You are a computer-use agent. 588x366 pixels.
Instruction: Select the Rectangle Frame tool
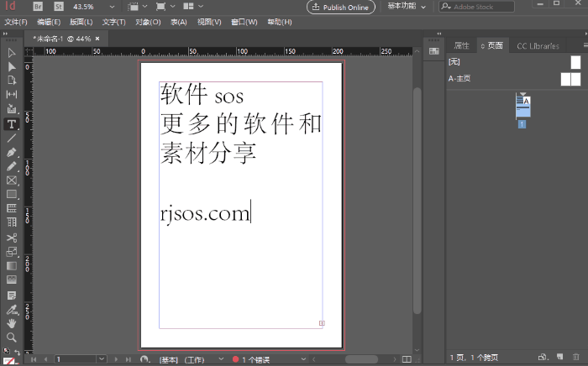pyautogui.click(x=12, y=180)
